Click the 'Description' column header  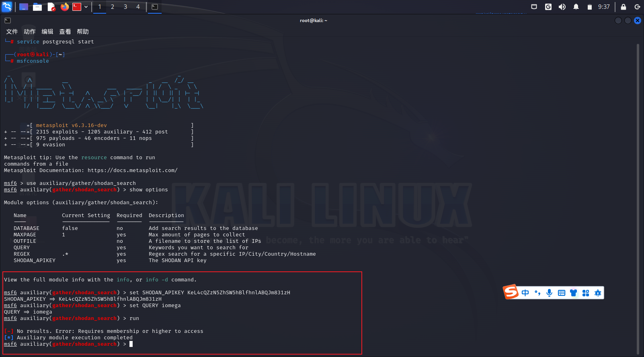tap(166, 215)
